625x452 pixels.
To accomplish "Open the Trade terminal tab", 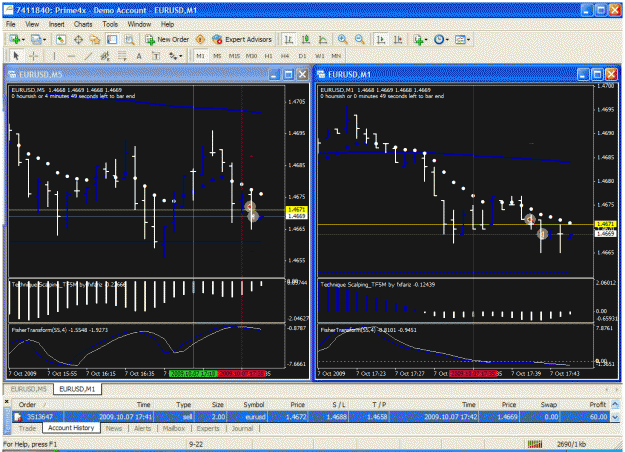I will pos(27,428).
